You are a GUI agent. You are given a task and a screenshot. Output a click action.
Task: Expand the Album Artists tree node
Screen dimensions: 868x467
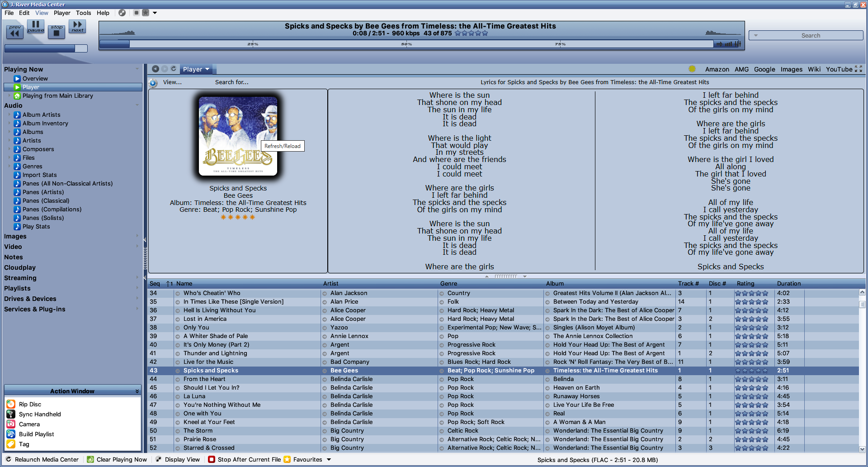tap(9, 114)
